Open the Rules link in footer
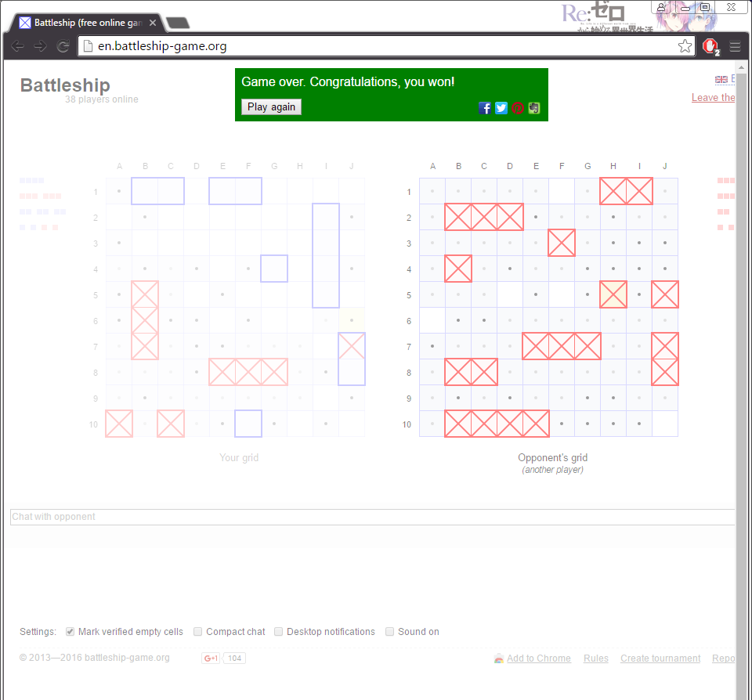Viewport: 752px width, 700px height. point(595,659)
